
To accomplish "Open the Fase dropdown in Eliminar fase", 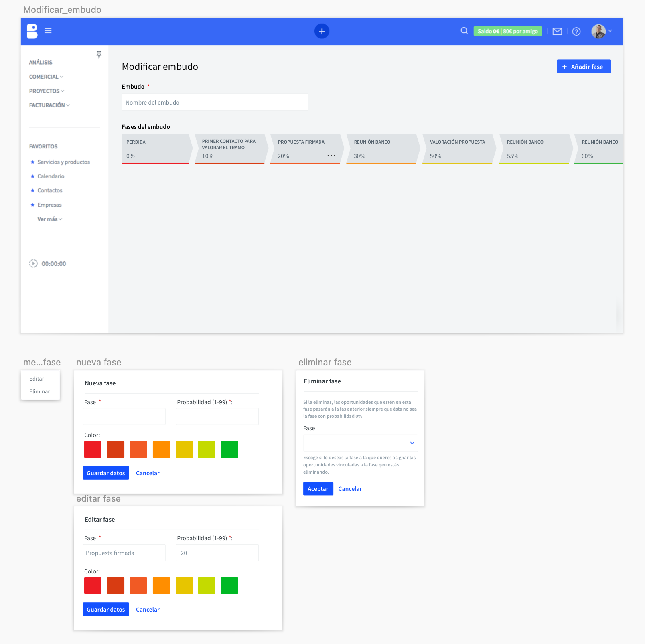I will click(360, 443).
